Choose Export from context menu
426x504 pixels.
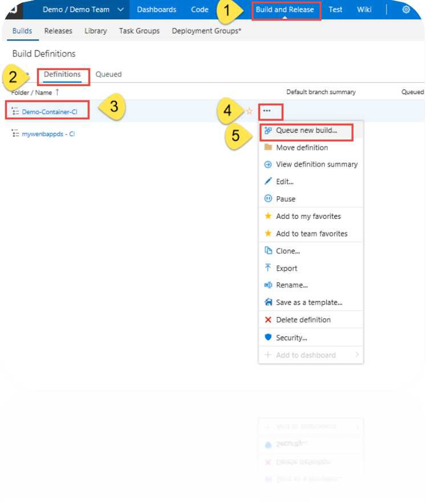pos(311,268)
